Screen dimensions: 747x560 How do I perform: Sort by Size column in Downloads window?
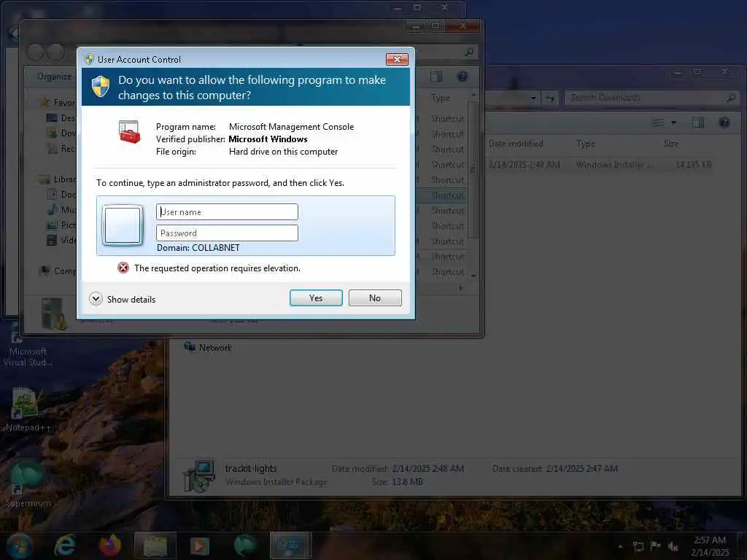(671, 144)
